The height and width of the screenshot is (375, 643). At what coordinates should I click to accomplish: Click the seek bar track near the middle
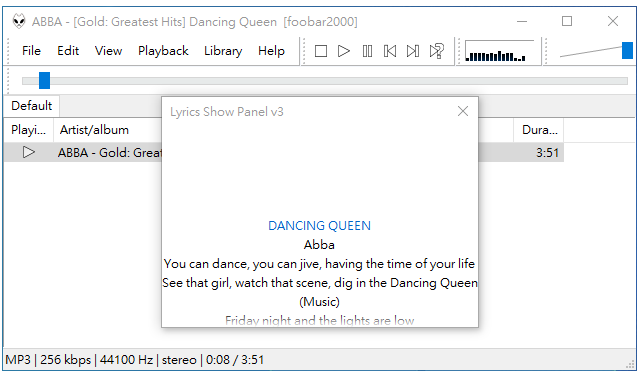click(325, 81)
